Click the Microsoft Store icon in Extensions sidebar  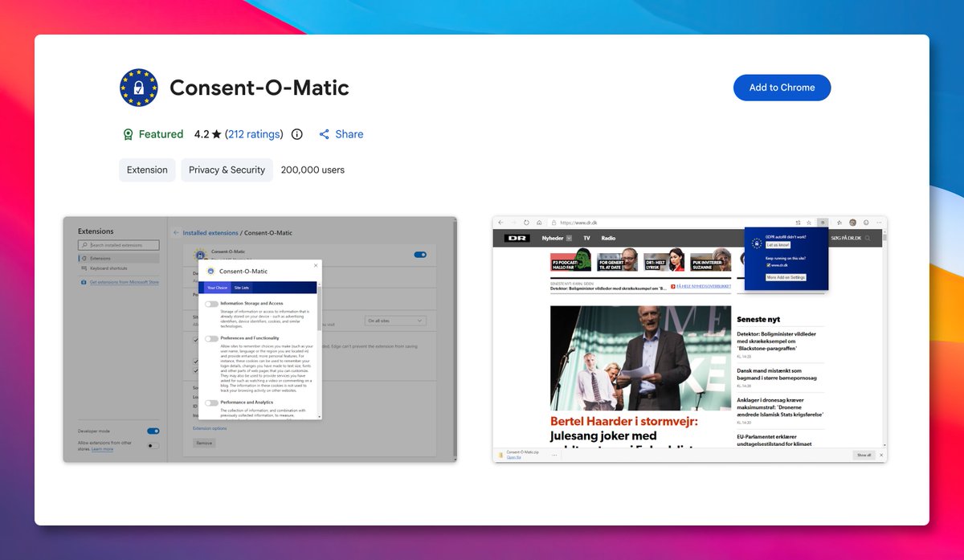click(84, 282)
